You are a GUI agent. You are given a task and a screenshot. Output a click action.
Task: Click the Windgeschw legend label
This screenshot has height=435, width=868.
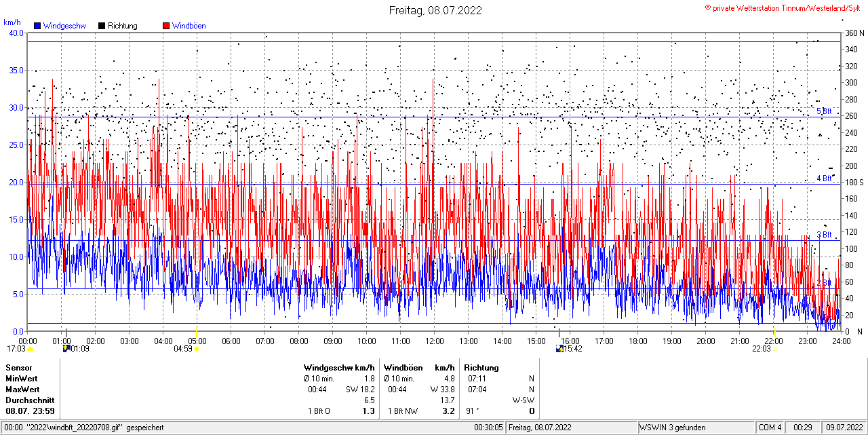click(x=64, y=26)
